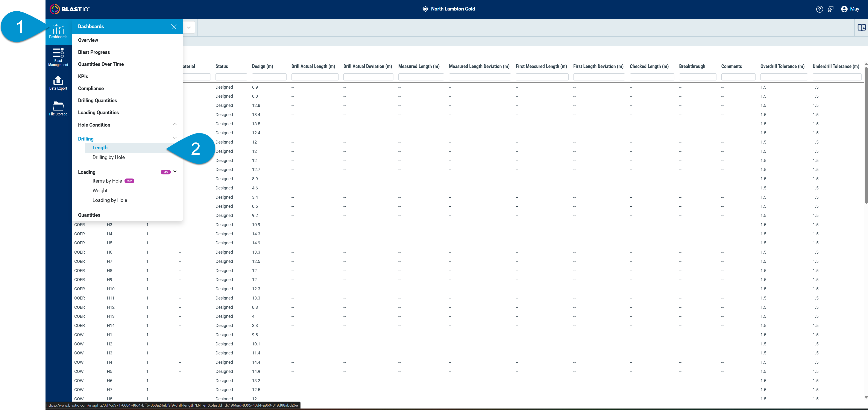
Task: Expand the Hole Condition section chevron
Action: point(175,124)
